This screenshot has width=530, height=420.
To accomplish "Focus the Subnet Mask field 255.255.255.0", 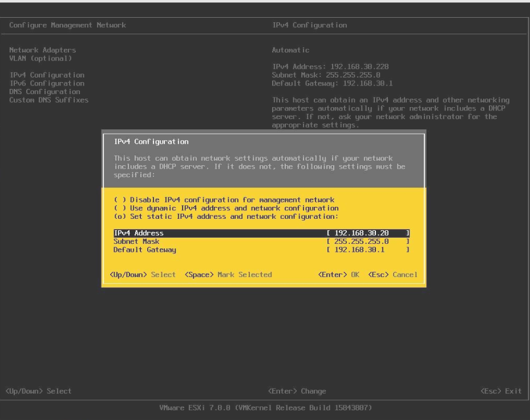I will 368,242.
